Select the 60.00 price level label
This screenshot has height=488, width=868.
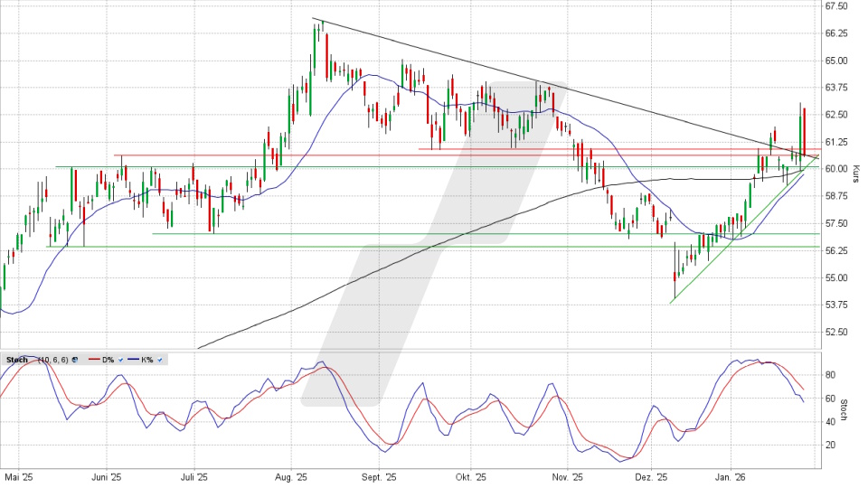[x=835, y=169]
